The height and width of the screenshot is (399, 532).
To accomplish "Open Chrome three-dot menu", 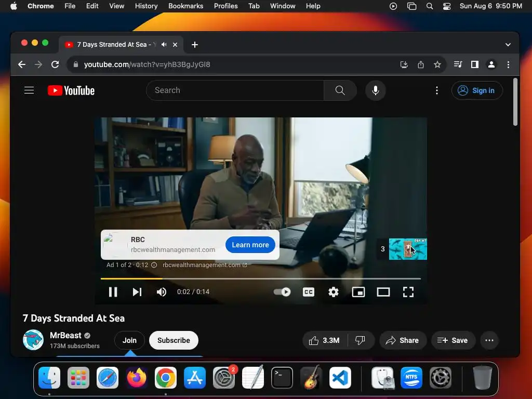I will coord(508,64).
